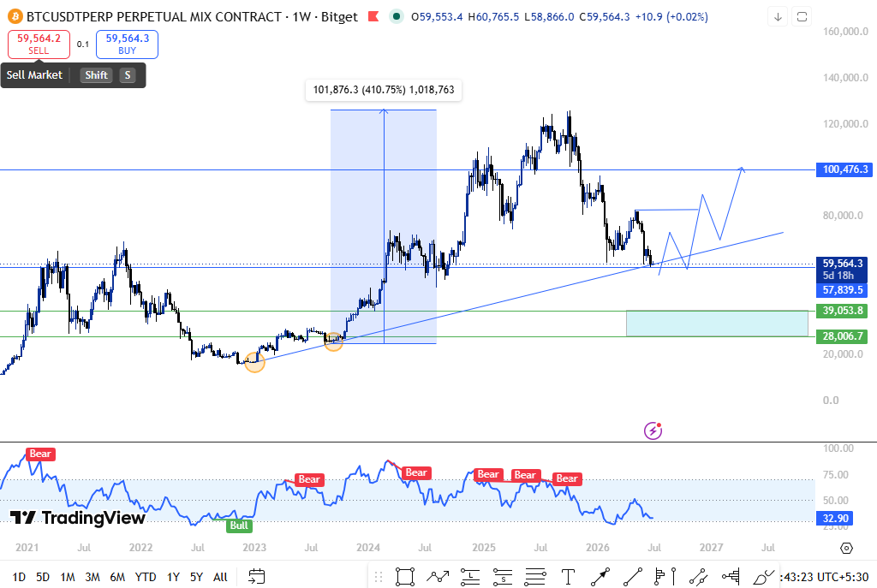The image size is (877, 588).
Task: Switch range to All
Action: click(x=220, y=577)
